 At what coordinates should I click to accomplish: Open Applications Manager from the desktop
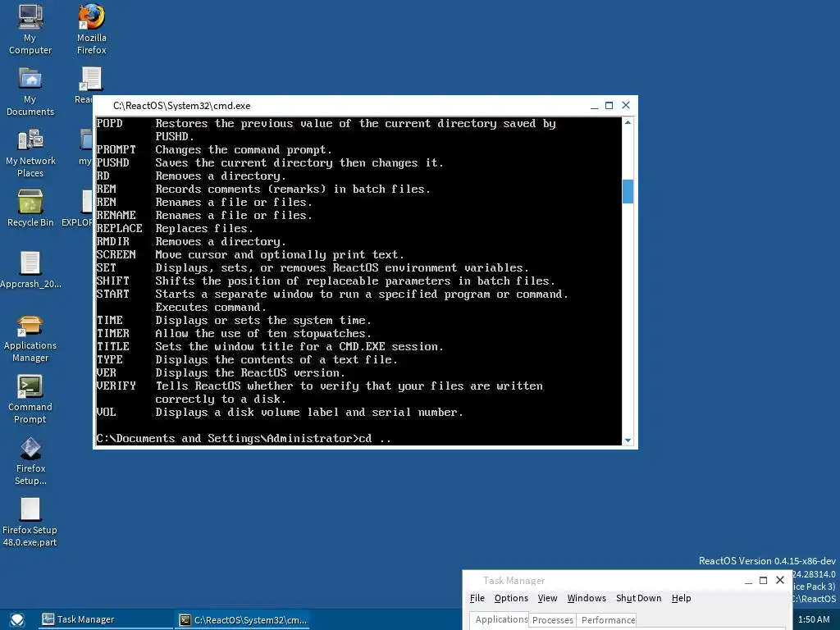(x=30, y=339)
